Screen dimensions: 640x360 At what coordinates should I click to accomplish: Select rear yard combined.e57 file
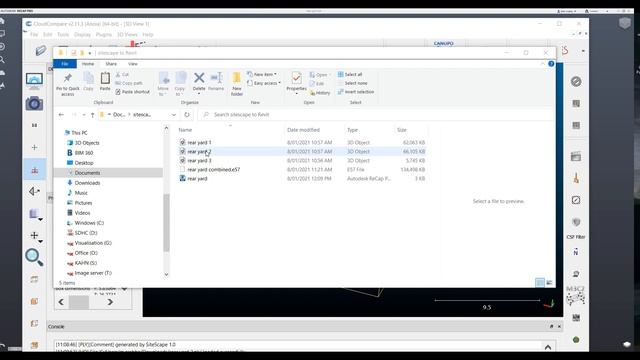coord(213,169)
